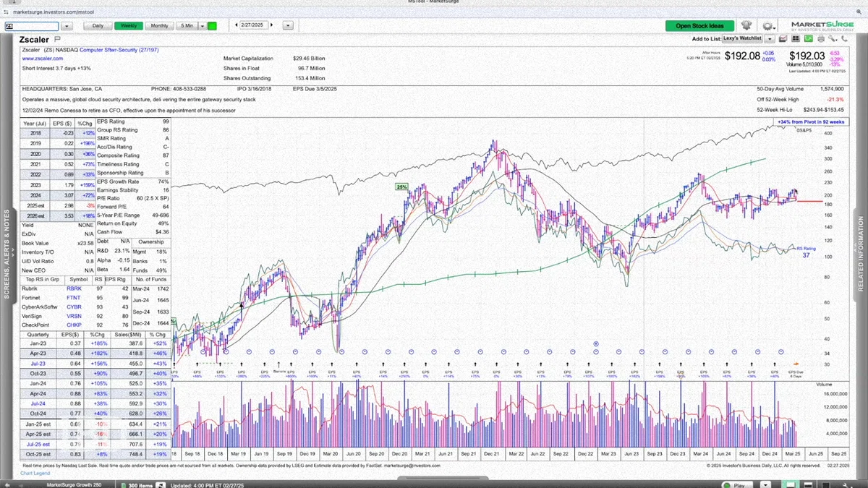Select the Daily chart interval

pyautogui.click(x=98, y=26)
